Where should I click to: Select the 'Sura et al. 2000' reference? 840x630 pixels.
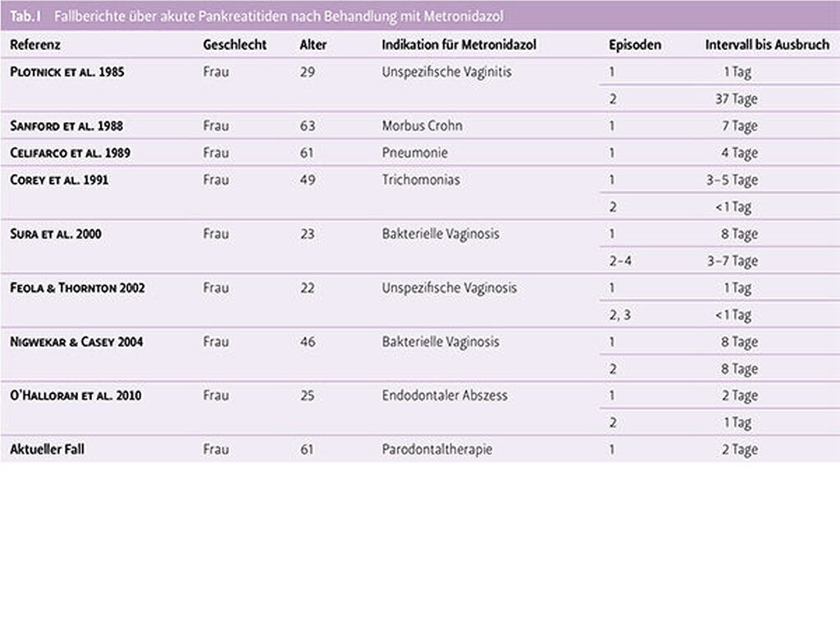coord(55,235)
